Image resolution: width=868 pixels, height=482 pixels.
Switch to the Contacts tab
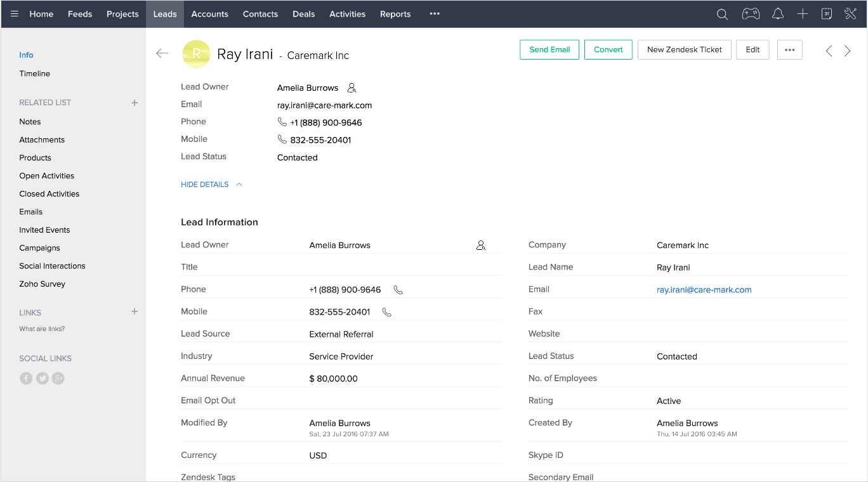coord(260,13)
